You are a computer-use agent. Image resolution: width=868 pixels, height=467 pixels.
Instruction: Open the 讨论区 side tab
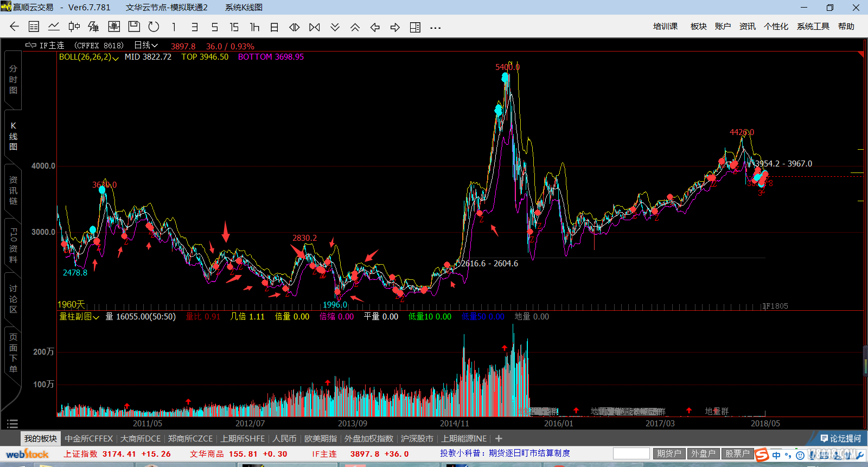[13, 299]
